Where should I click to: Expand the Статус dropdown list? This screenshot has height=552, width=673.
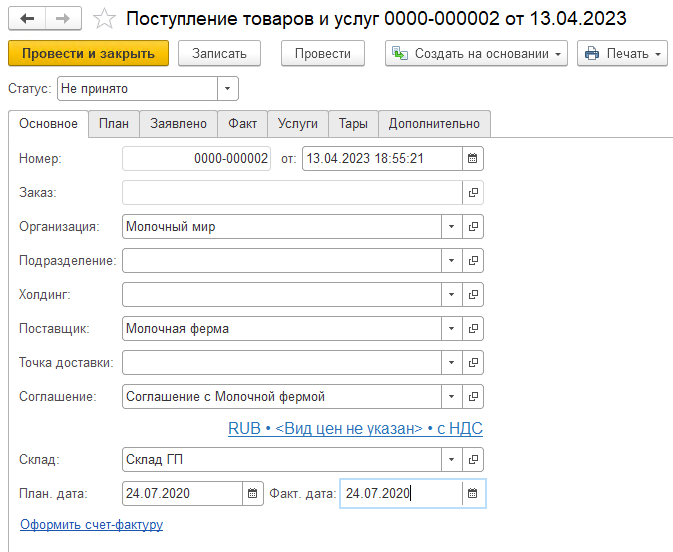229,89
